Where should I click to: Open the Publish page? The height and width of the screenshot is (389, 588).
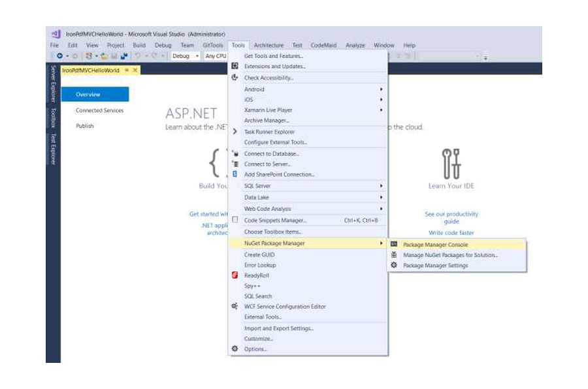point(85,126)
